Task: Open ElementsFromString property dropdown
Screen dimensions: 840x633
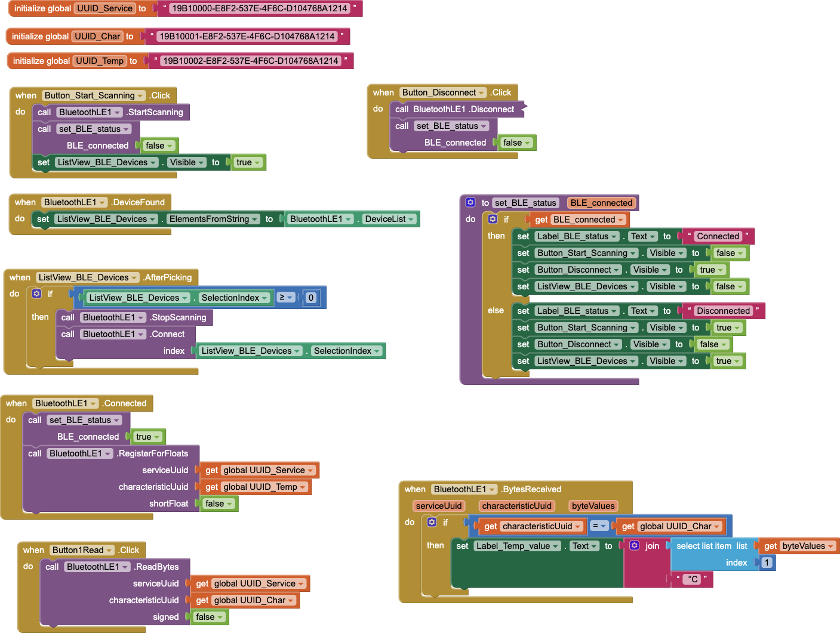Action: coord(255,219)
